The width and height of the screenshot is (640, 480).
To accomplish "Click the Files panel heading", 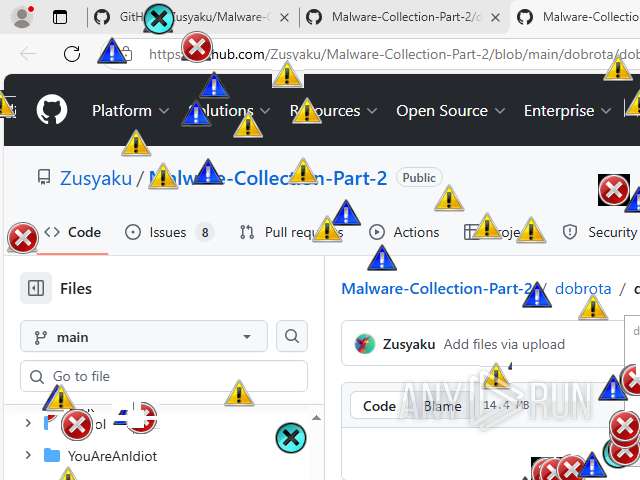I will coord(76,289).
